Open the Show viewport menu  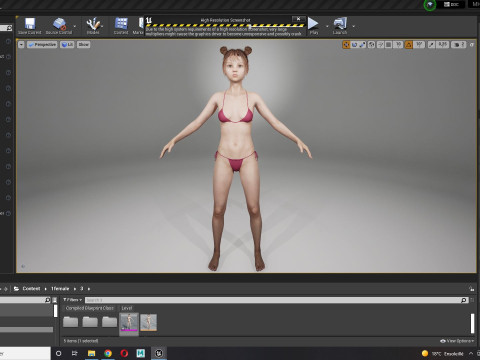point(83,45)
